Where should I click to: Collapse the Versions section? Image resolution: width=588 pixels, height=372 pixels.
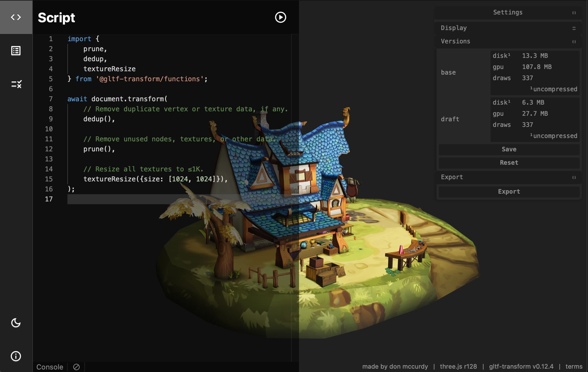pyautogui.click(x=508, y=41)
